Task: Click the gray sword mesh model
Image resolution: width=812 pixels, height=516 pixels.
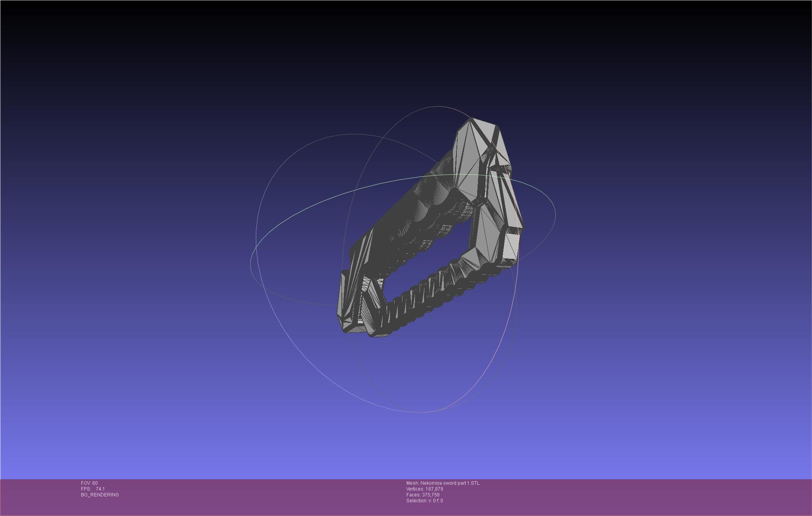Action: [x=430, y=228]
